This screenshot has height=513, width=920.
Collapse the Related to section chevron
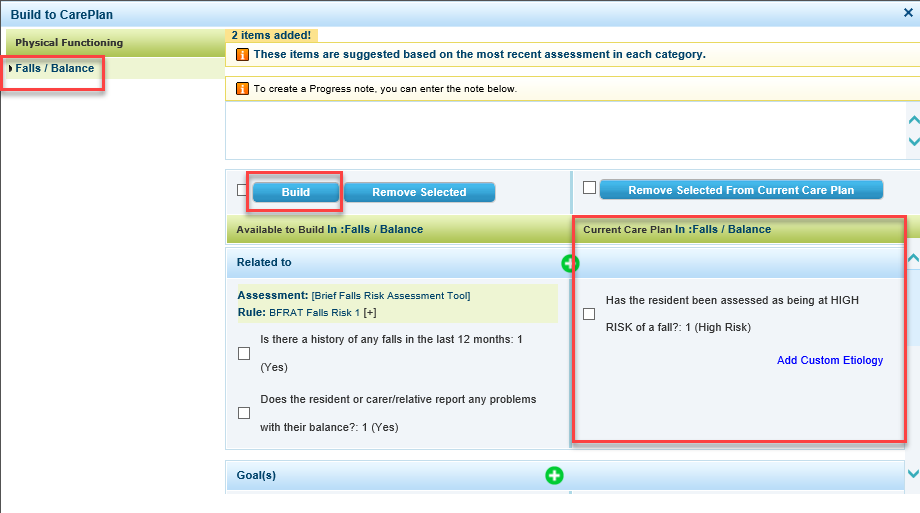pyautogui.click(x=912, y=258)
